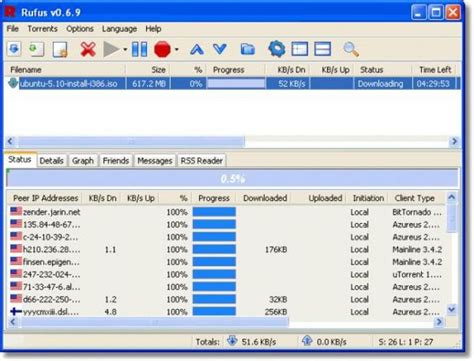Click the Rufus title bar app icon
Image resolution: width=474 pixels, height=361 pixels.
tap(10, 12)
